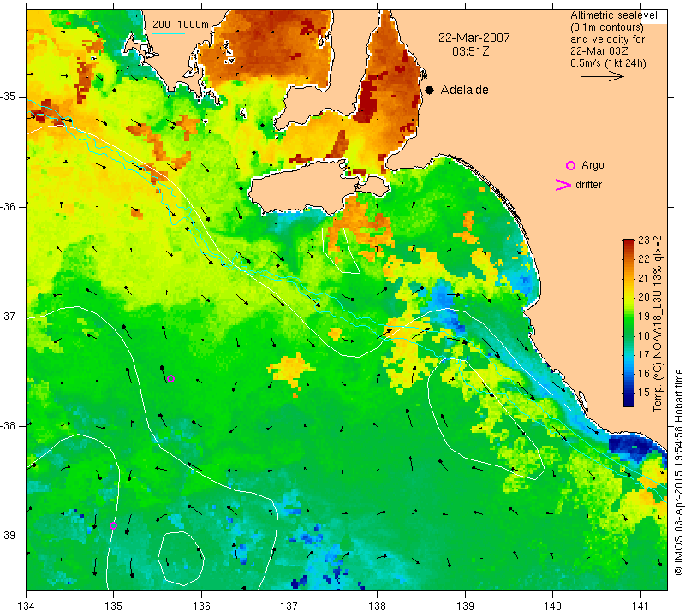Click the colorbar tick label 19

[644, 316]
